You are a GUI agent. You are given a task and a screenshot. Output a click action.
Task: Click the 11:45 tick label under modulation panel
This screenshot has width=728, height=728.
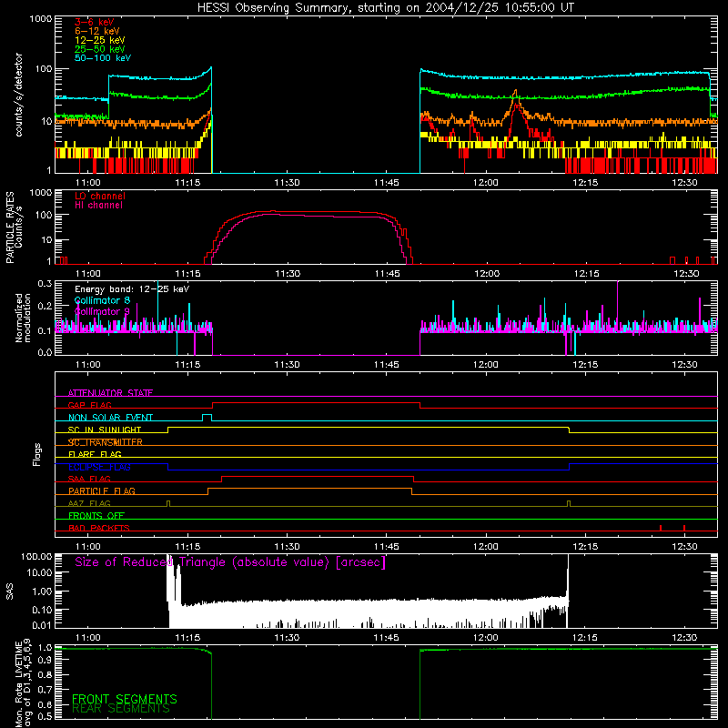point(386,365)
